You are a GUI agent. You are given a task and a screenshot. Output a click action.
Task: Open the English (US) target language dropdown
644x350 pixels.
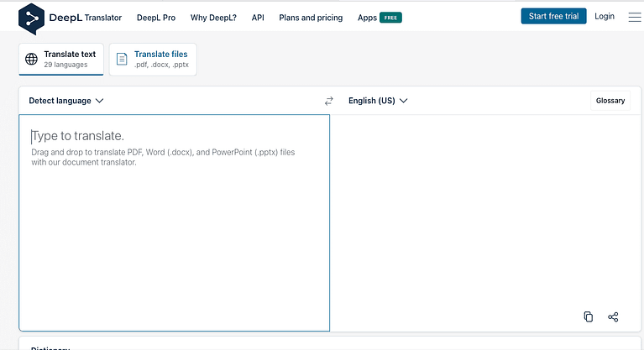[378, 101]
